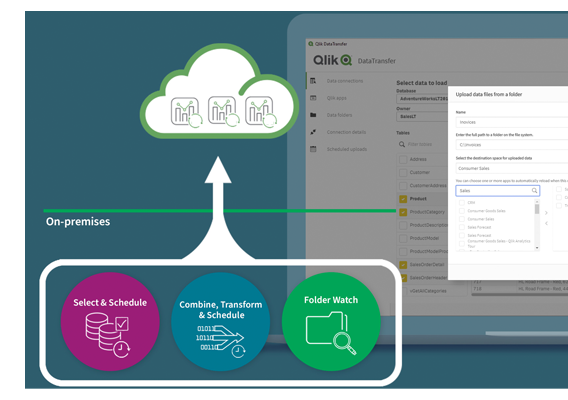Image resolution: width=568 pixels, height=400 pixels.
Task: Open the Owner dropdown SalesLT
Action: [422, 116]
